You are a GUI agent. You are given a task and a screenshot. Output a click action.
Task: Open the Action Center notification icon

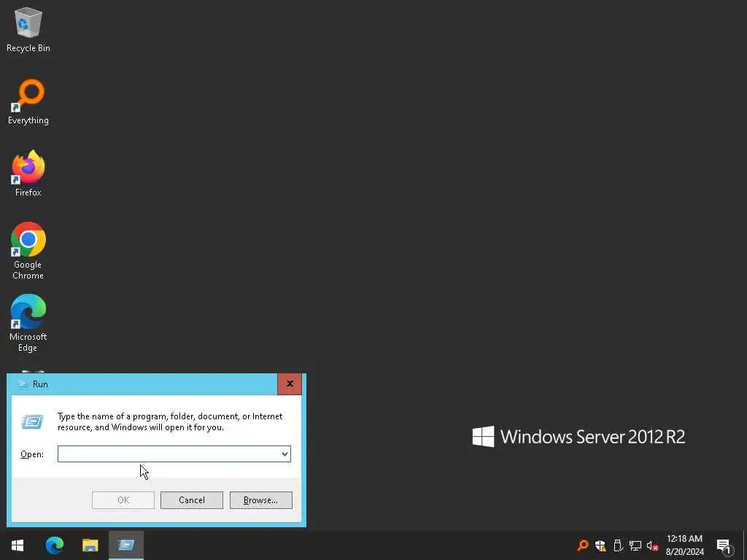click(724, 545)
